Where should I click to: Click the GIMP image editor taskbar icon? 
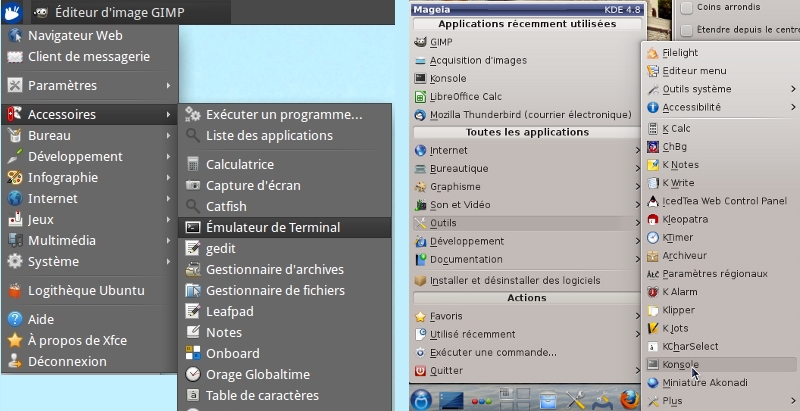pos(40,12)
